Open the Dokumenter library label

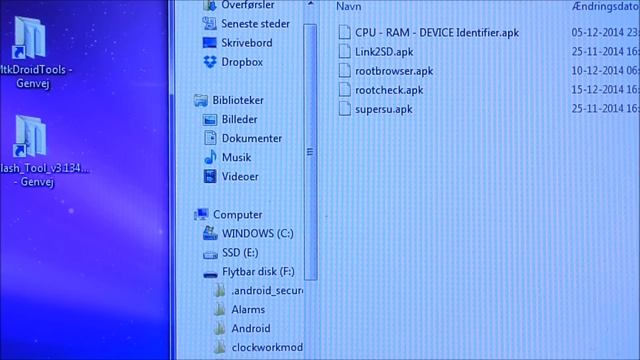pyautogui.click(x=252, y=138)
